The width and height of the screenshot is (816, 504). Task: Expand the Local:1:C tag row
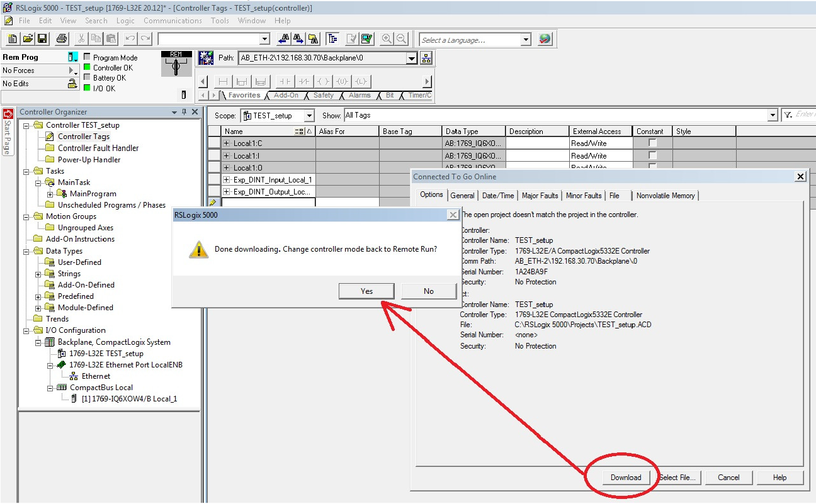(227, 143)
